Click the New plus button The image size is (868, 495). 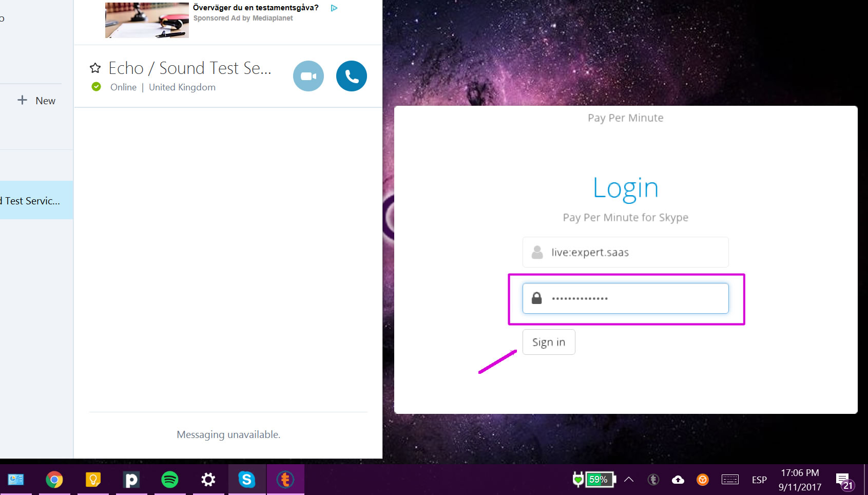click(36, 101)
